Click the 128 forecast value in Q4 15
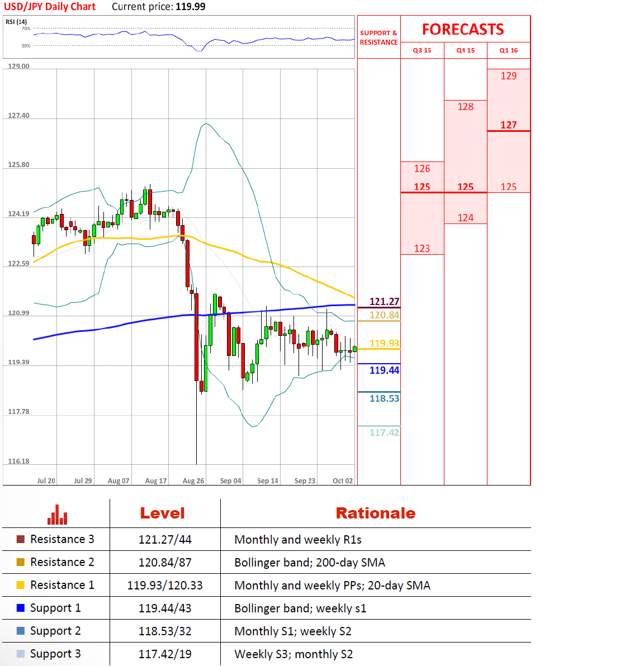 point(466,107)
